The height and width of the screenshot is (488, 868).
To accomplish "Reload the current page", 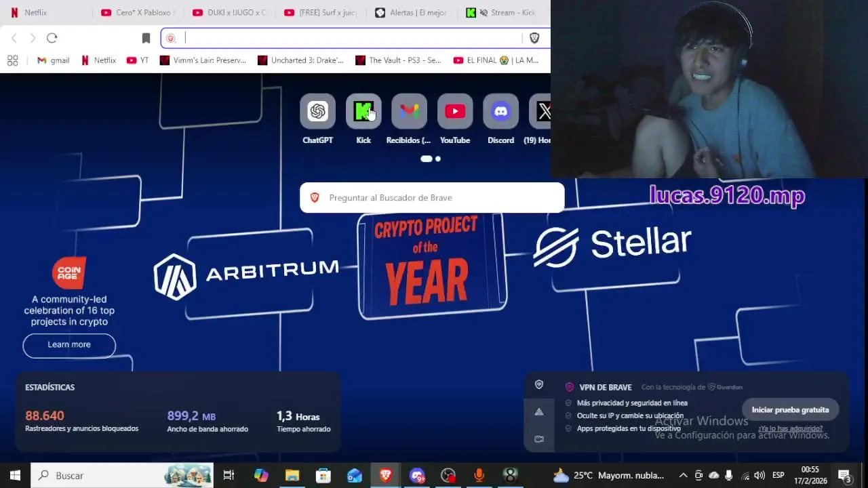I will click(52, 38).
